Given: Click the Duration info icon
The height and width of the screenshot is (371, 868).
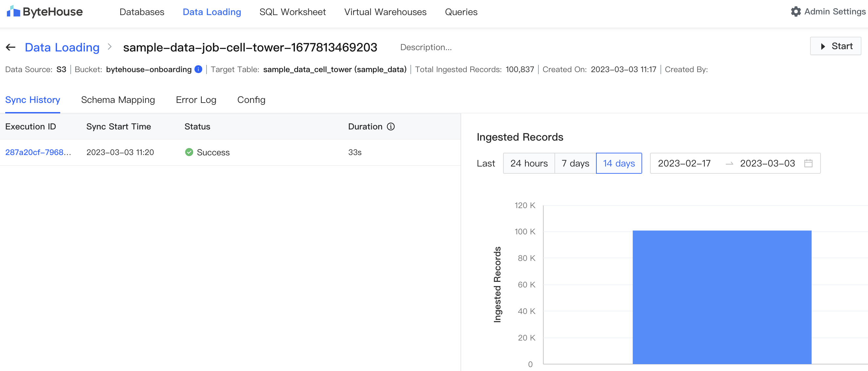Looking at the screenshot, I should pyautogui.click(x=390, y=127).
